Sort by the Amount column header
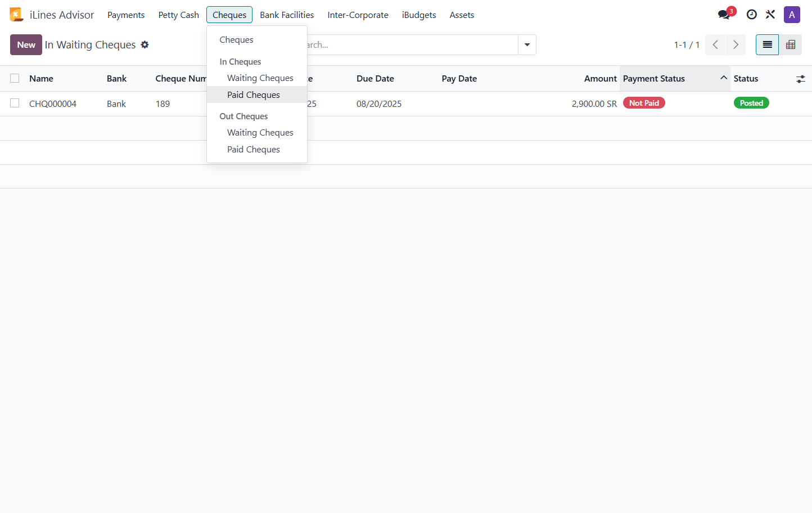This screenshot has height=513, width=812. pyautogui.click(x=600, y=79)
